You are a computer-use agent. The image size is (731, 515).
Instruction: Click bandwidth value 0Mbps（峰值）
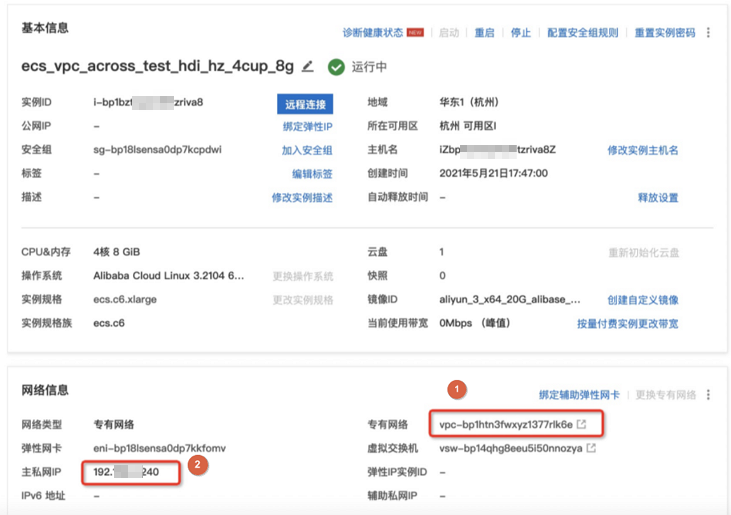[475, 323]
